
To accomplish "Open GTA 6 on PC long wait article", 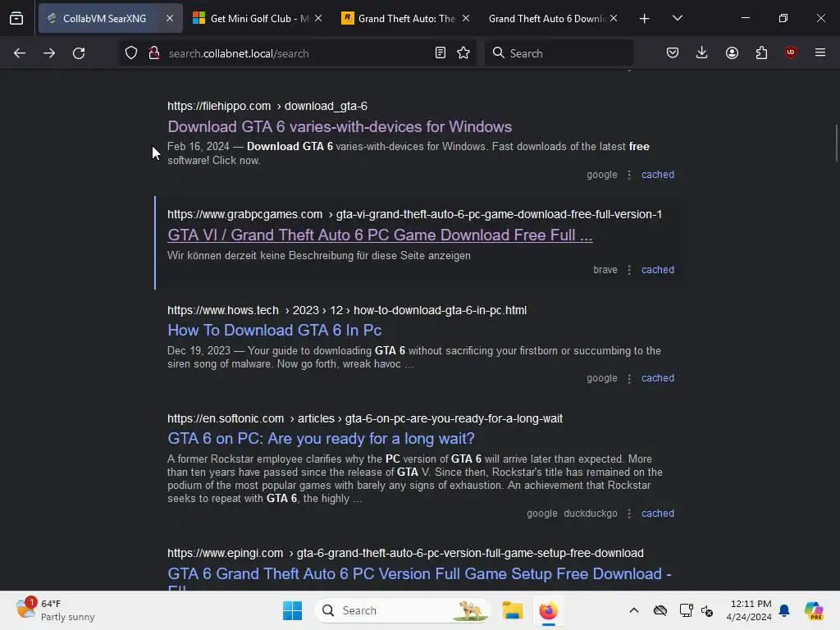I will pos(321,438).
